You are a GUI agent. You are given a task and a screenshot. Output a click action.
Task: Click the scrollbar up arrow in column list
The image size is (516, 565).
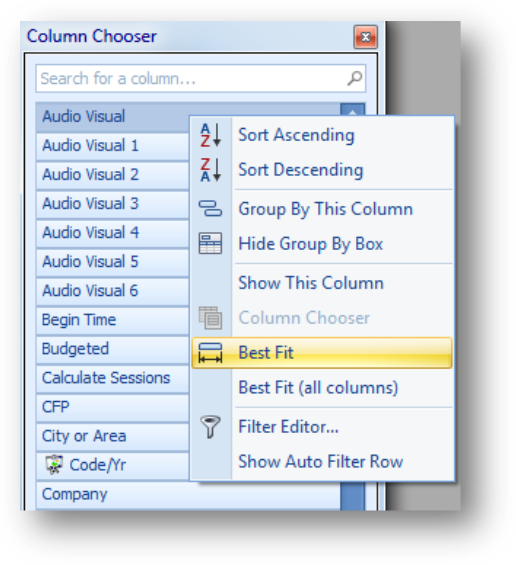coord(352,110)
